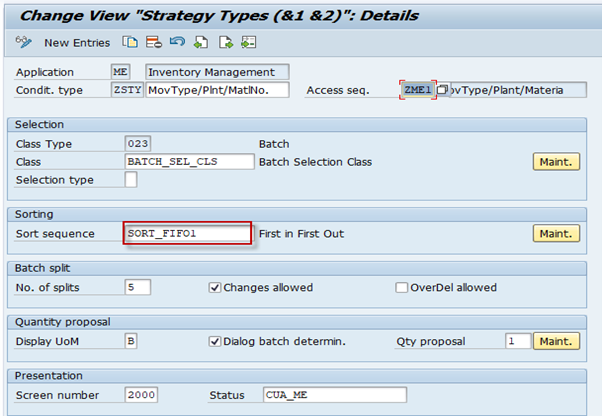This screenshot has width=602, height=416.
Task: Open the Access seq. value help icon
Action: [442, 90]
